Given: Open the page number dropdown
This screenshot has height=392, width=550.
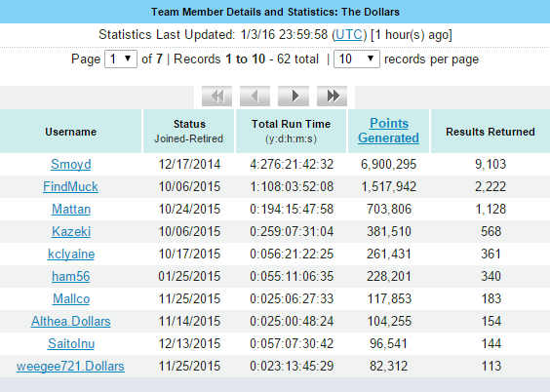Looking at the screenshot, I should click(121, 59).
